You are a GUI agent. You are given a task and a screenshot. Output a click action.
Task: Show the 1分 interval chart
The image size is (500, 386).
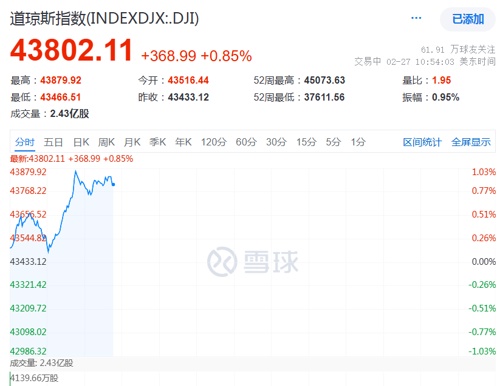[x=358, y=142]
